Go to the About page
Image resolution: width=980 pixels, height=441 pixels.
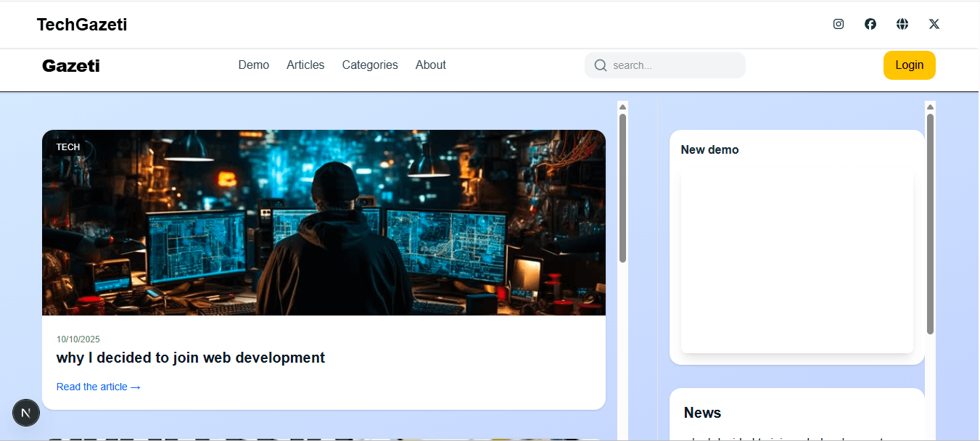point(430,65)
